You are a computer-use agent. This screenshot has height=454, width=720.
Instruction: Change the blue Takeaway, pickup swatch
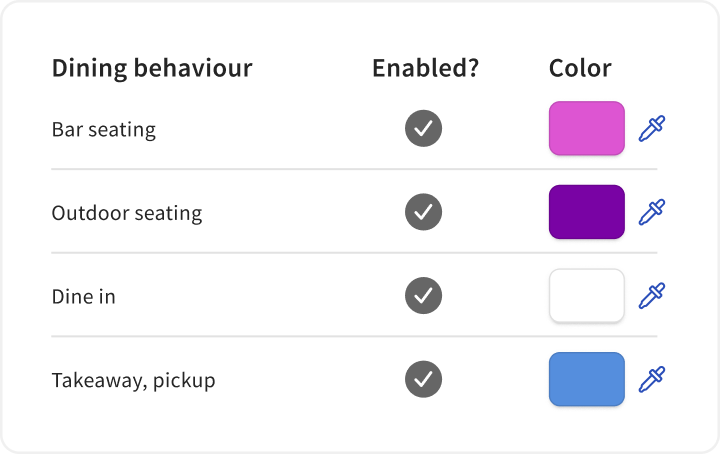pos(586,380)
